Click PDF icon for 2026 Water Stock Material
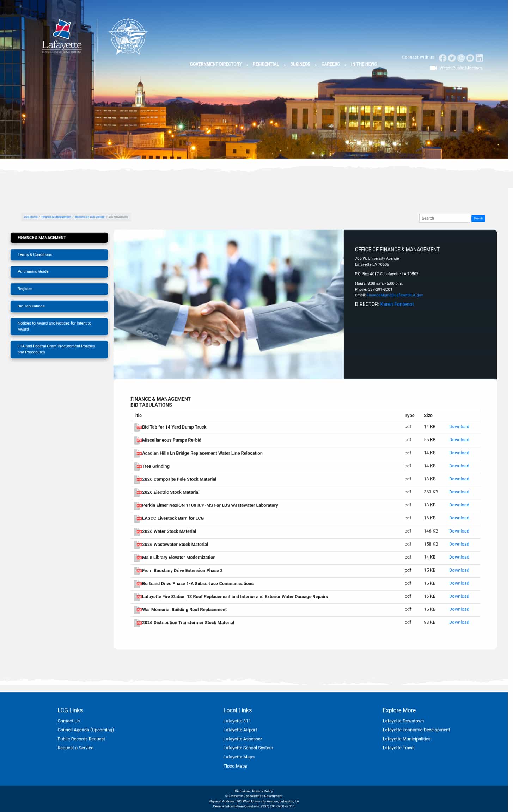The width and height of the screenshot is (513, 812). [138, 531]
